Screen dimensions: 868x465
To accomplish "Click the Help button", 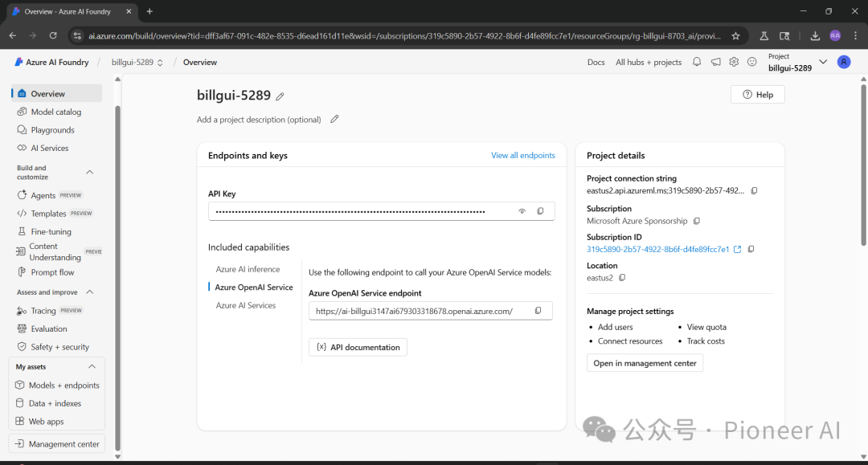I will (757, 95).
